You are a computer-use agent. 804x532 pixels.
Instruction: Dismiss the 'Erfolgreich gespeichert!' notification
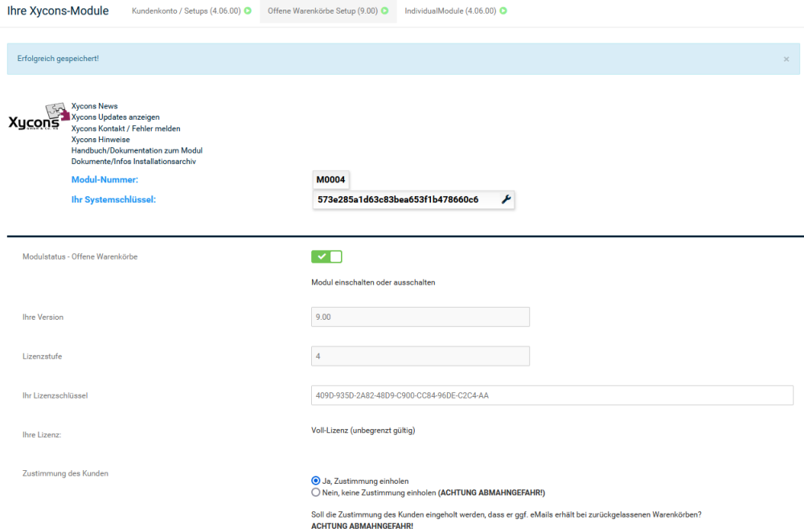coord(786,59)
